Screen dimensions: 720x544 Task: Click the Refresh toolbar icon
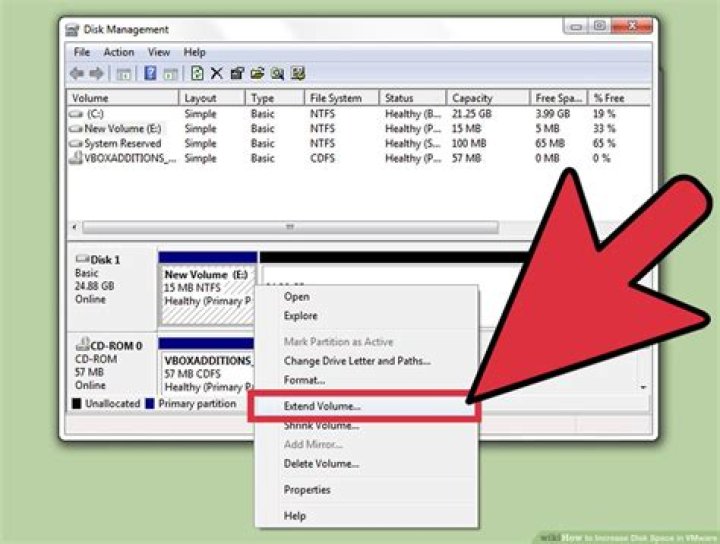[197, 73]
